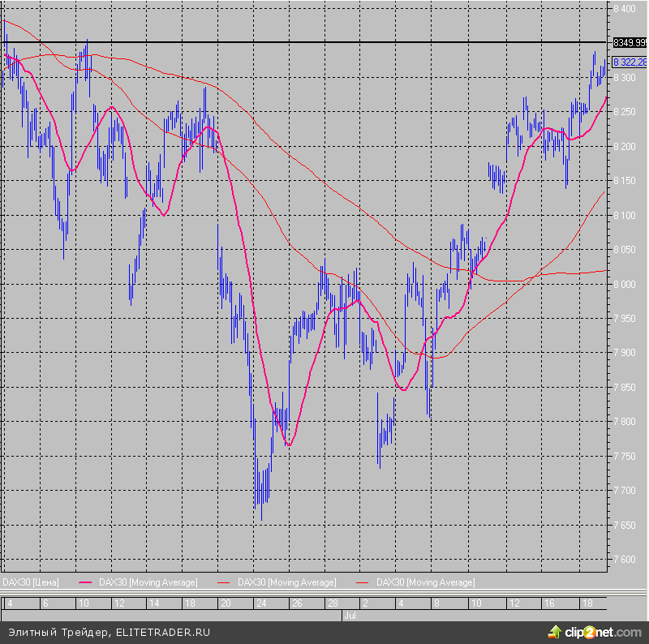
Task: Select the last DAX30 Moving Average legend label
Action: coord(426,582)
